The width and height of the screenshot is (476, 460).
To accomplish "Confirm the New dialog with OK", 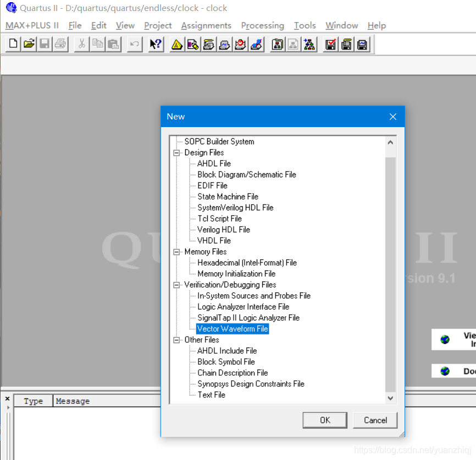I will tap(325, 420).
